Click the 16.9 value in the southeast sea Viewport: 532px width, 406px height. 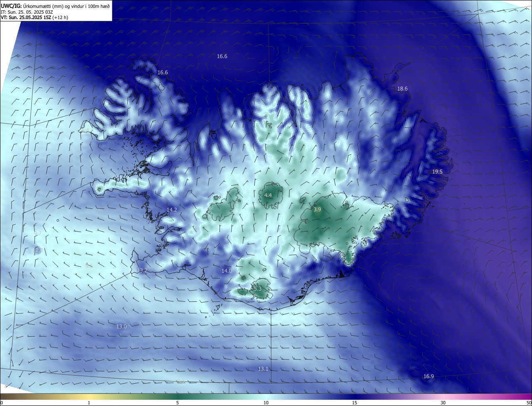429,376
